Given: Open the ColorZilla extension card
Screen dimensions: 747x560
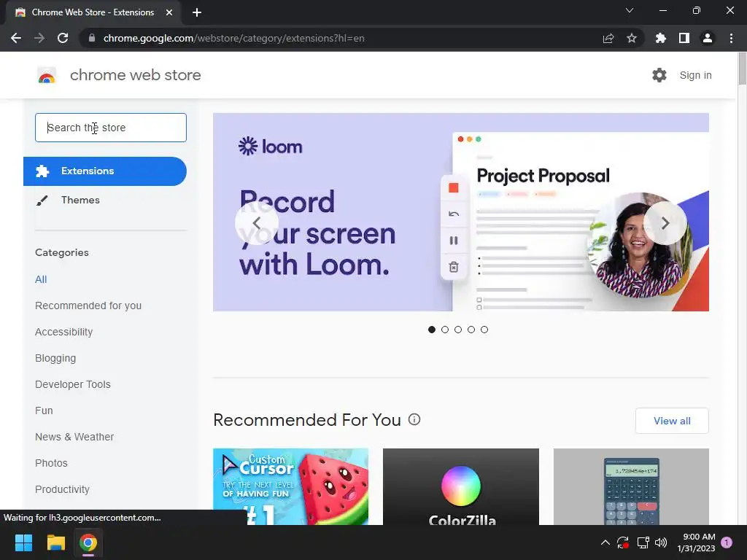Looking at the screenshot, I should point(461,486).
